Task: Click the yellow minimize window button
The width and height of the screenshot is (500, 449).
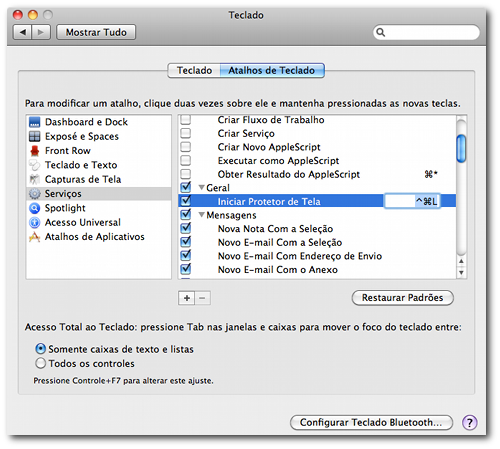Action: pos(33,15)
